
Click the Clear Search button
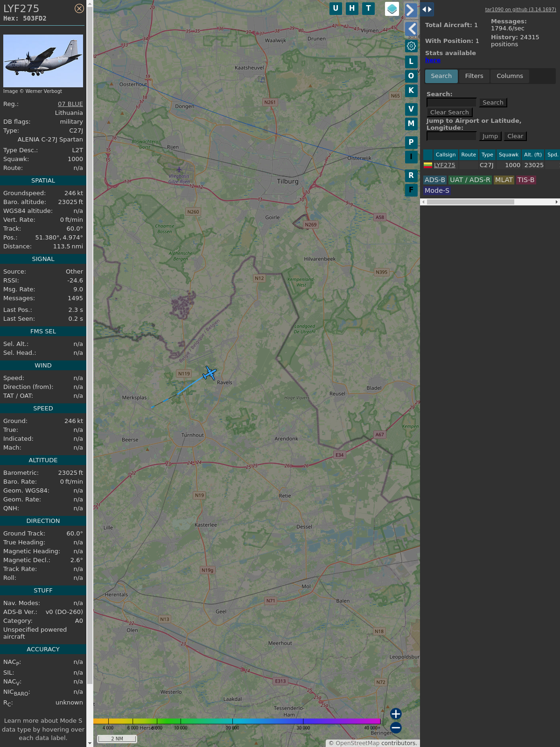tap(449, 113)
